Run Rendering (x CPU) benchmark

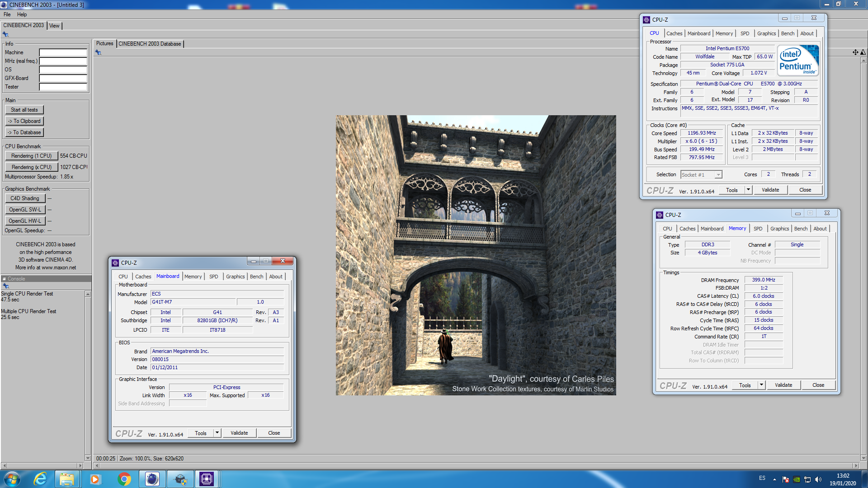click(32, 167)
